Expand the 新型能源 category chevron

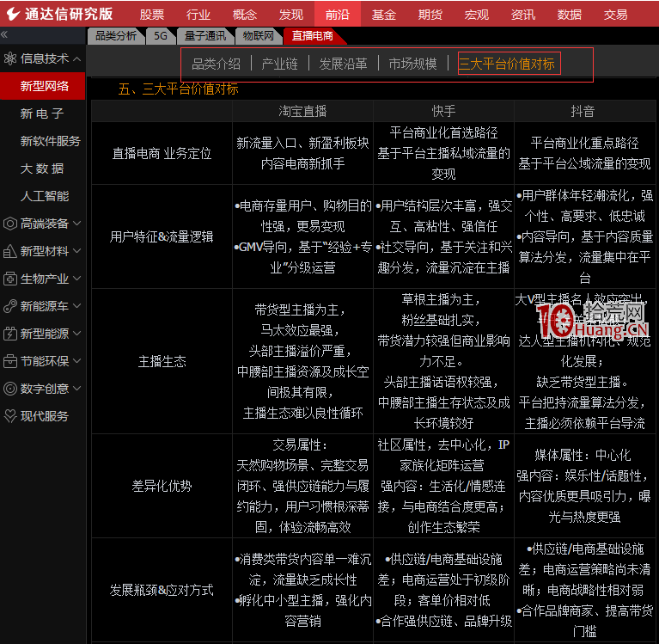click(77, 334)
